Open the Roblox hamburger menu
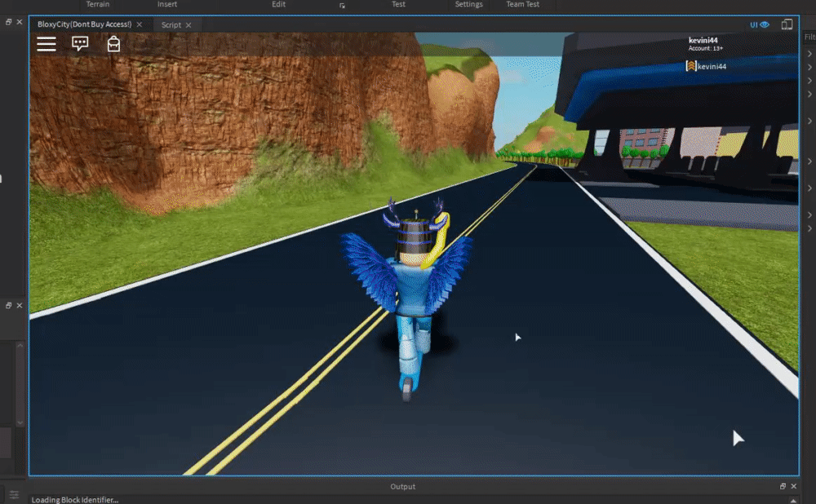 [x=47, y=44]
